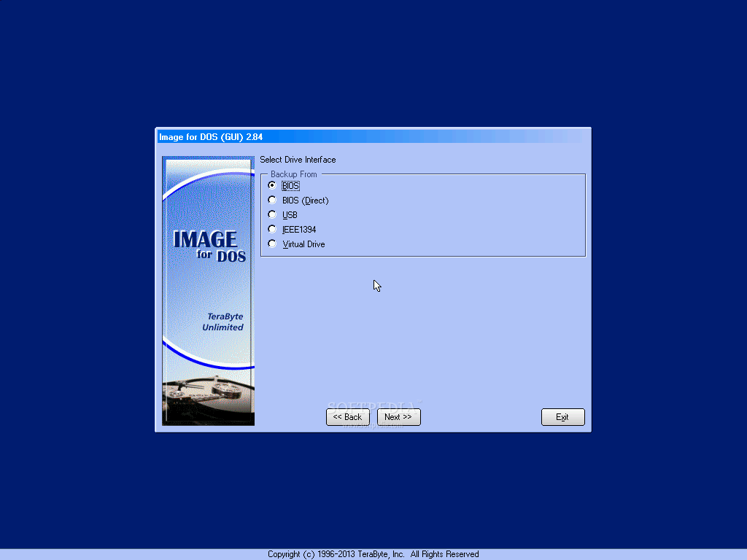This screenshot has width=747, height=560.
Task: Click the Image for DOS title bar
Action: 373,136
